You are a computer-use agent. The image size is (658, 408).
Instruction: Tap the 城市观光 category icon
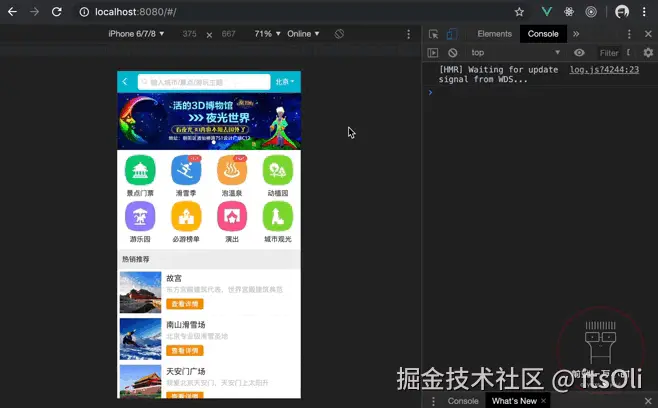(278, 216)
